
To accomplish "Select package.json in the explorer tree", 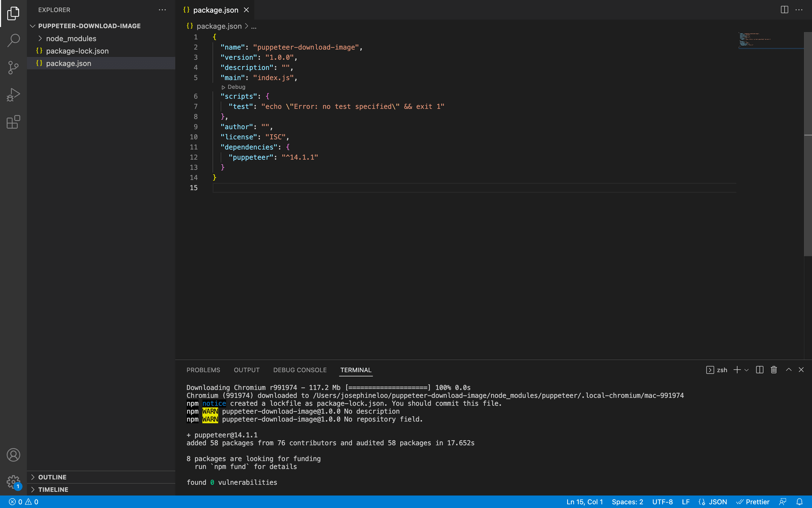I will (101, 63).
